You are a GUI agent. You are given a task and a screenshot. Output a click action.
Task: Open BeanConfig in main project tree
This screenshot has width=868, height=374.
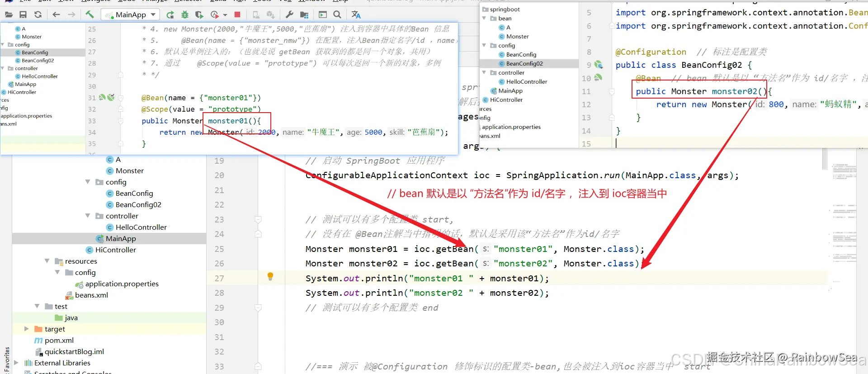point(134,193)
